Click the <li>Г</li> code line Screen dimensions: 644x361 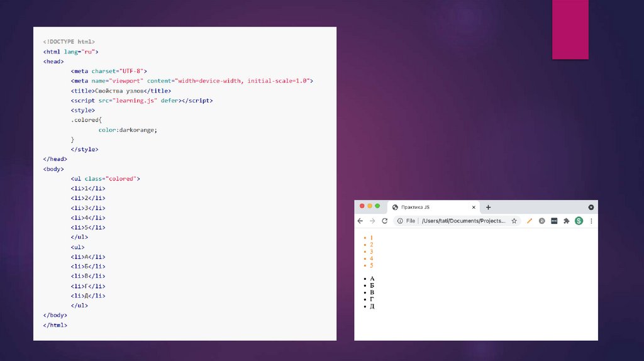(88, 286)
